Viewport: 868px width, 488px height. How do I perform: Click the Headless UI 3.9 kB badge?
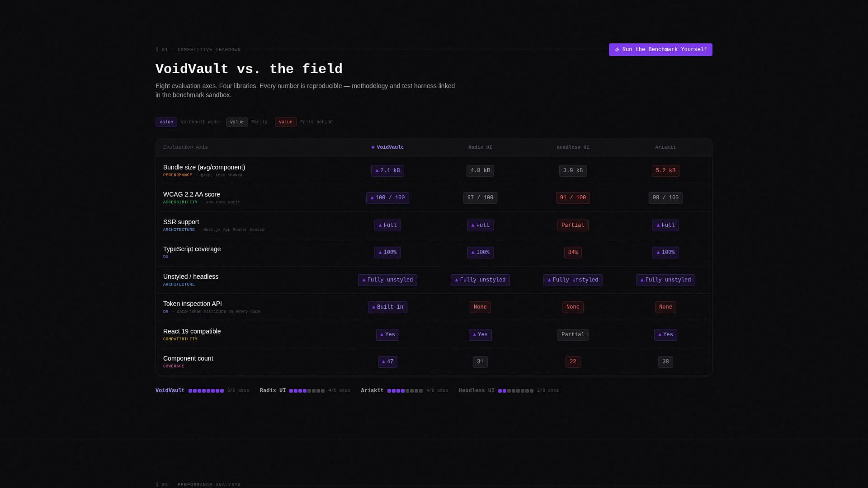click(x=573, y=171)
